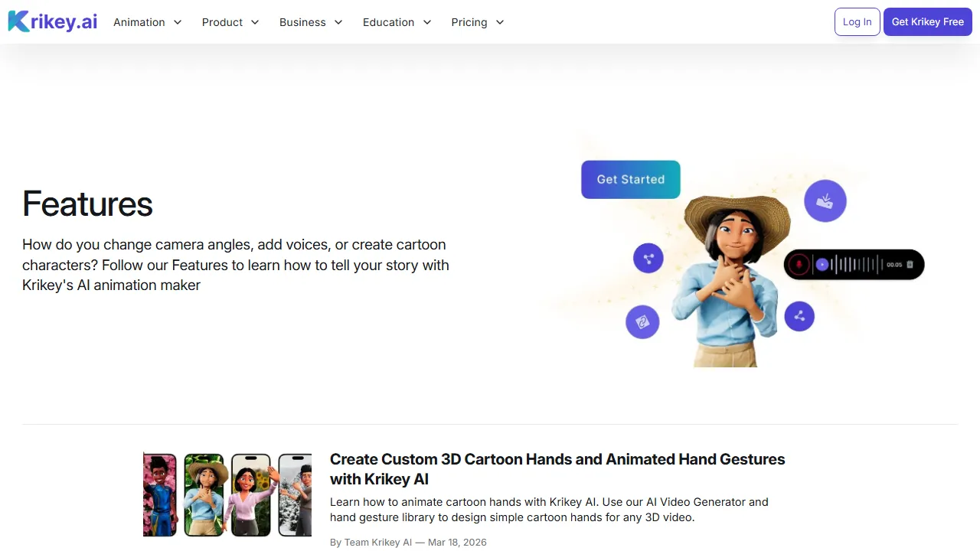The width and height of the screenshot is (980, 551).
Task: Expand the Animation menu chevron
Action: [178, 22]
